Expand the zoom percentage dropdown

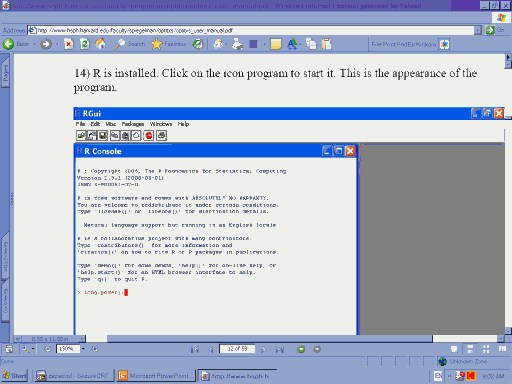83,349
